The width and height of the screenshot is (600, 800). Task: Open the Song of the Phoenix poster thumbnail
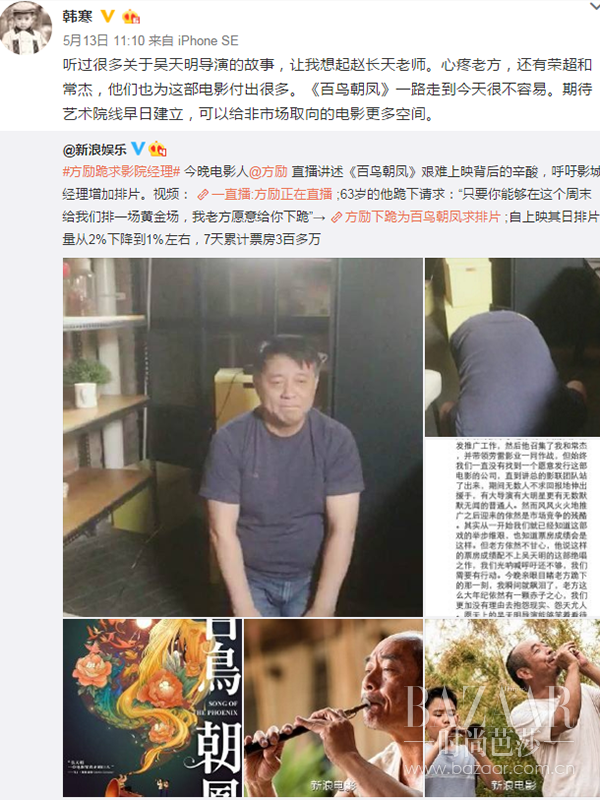153,708
